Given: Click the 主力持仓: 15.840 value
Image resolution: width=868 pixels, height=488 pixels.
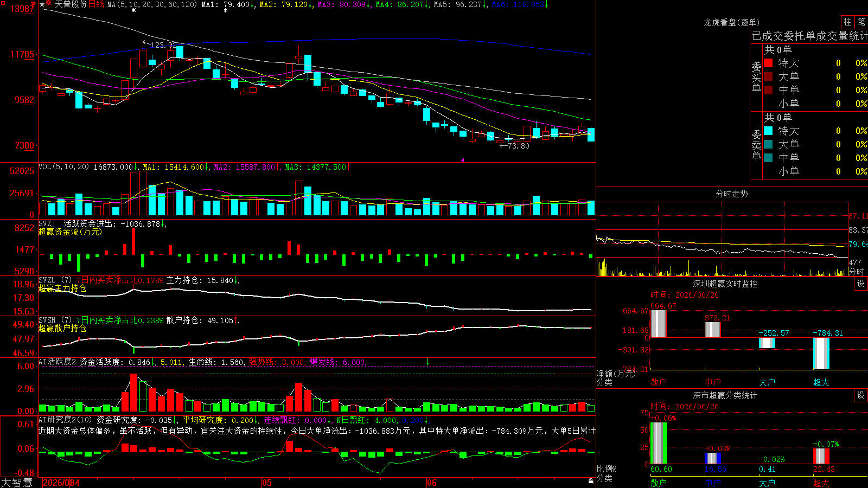Looking at the screenshot, I should coord(200,280).
